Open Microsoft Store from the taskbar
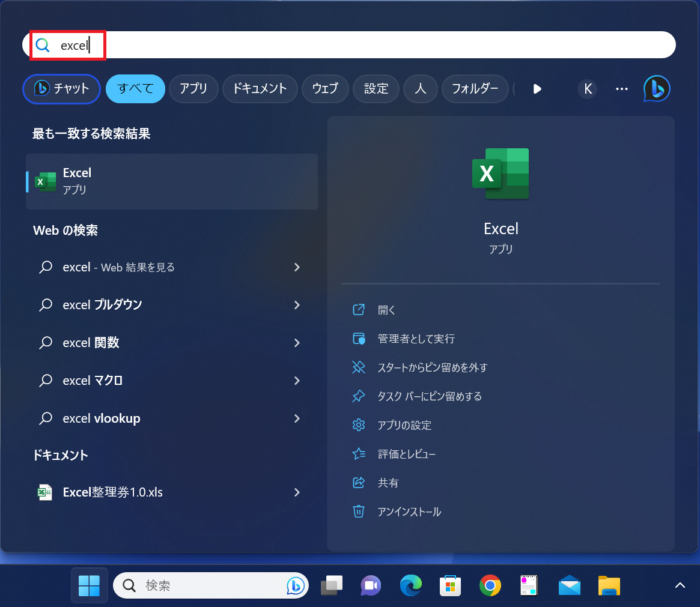 pos(450,585)
